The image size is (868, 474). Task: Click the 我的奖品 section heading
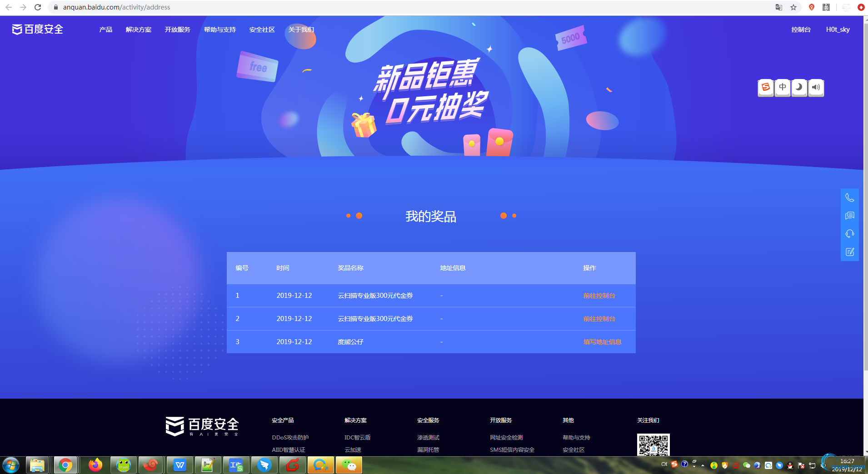click(x=431, y=216)
